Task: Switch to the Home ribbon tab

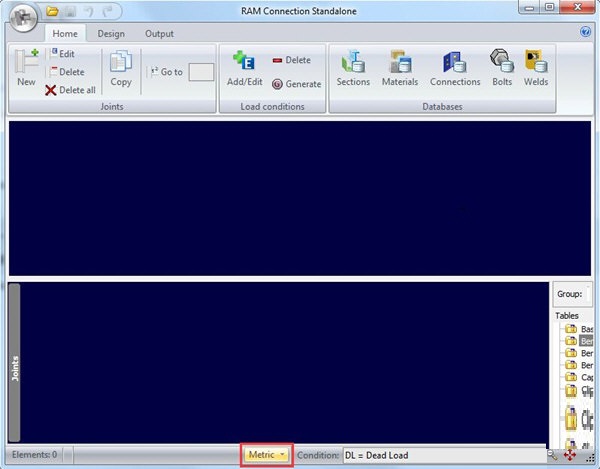Action: point(65,34)
